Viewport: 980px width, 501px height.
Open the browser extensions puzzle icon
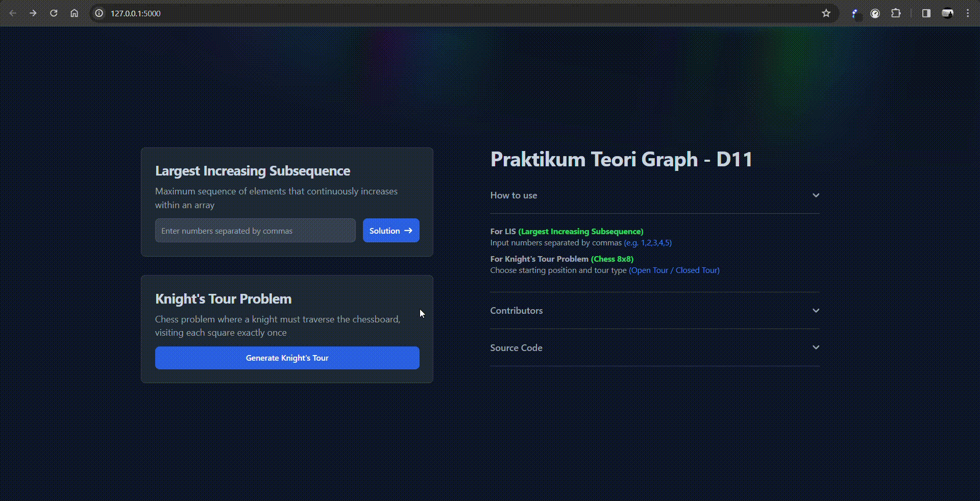click(896, 13)
